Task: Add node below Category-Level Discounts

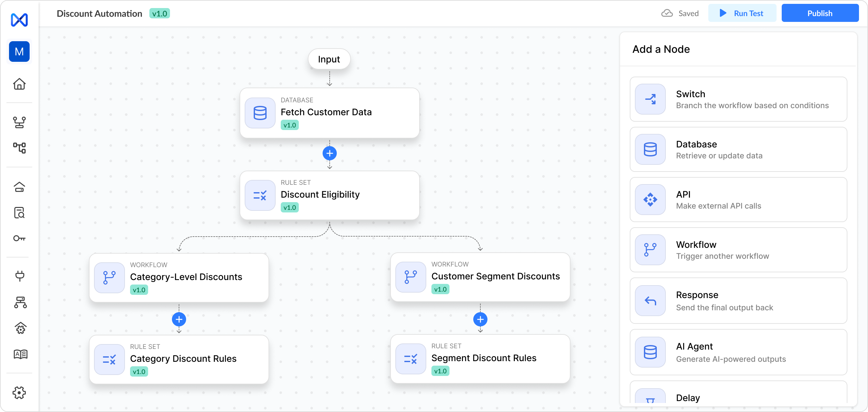Action: pos(179,319)
